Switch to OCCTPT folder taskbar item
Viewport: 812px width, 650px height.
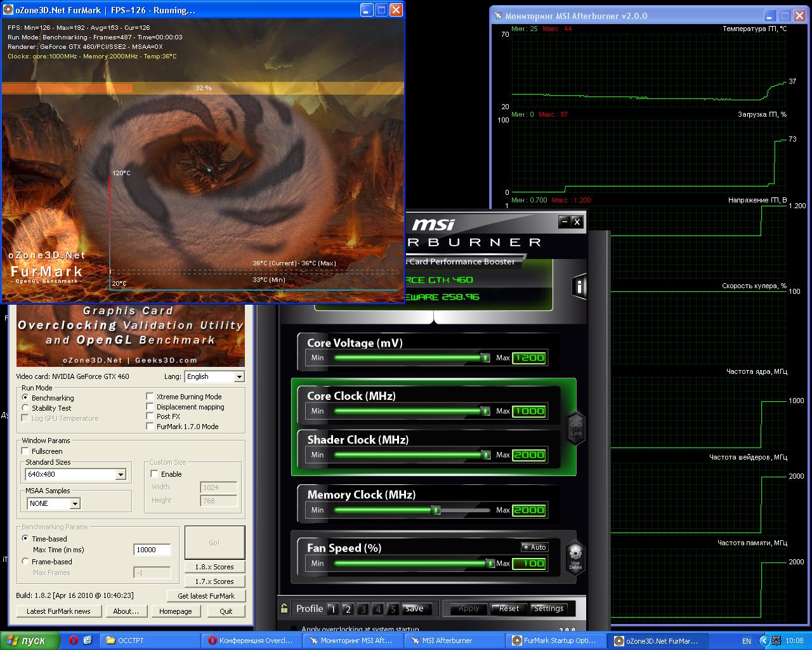click(150, 640)
